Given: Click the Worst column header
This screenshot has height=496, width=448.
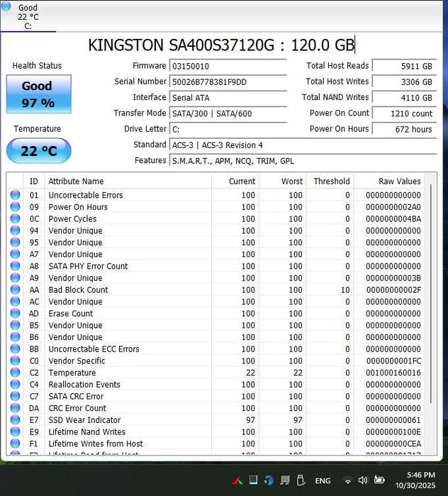Looking at the screenshot, I should click(x=283, y=181).
